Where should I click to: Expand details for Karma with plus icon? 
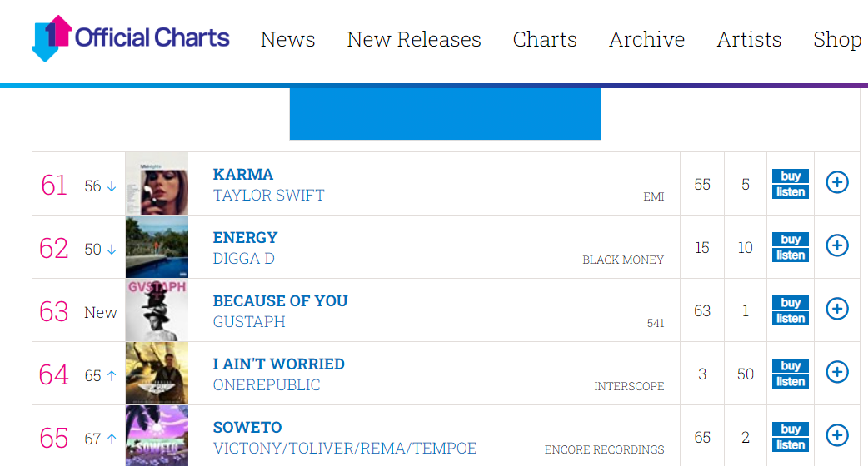point(837,182)
